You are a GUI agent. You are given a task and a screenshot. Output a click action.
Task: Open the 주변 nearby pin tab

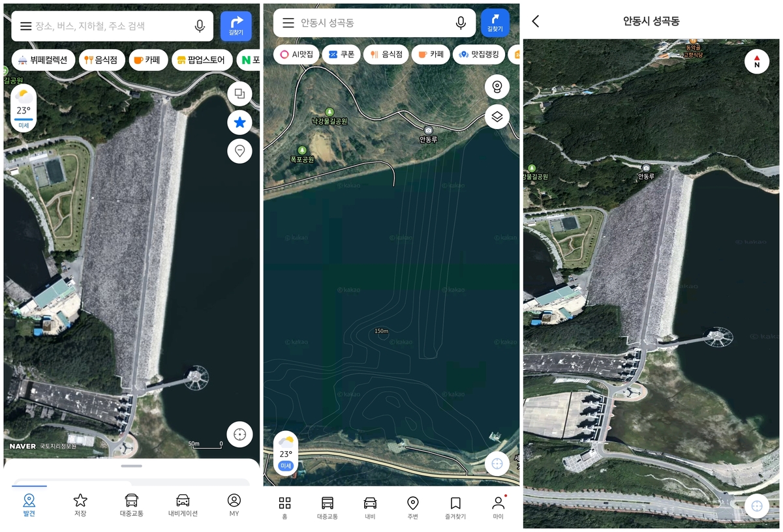(412, 508)
